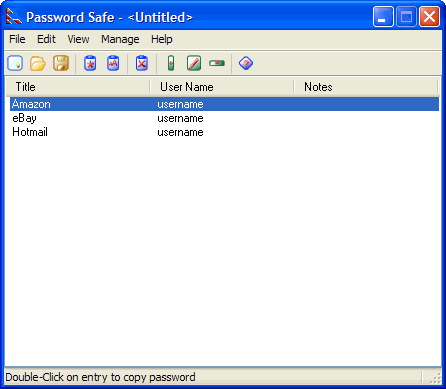Sort by the User Name column header

click(222, 87)
